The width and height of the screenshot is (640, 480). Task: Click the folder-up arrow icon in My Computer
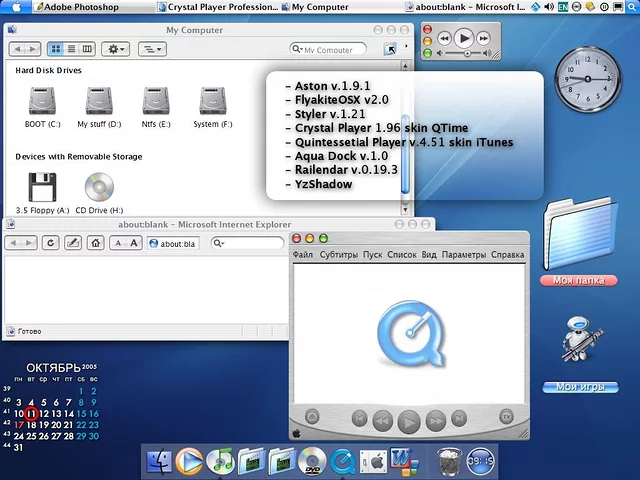[x=390, y=49]
